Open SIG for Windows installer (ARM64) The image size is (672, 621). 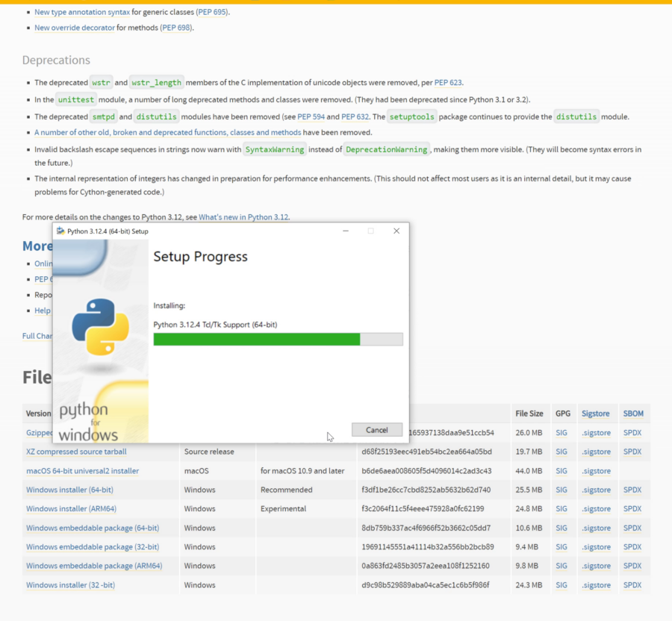tap(561, 509)
